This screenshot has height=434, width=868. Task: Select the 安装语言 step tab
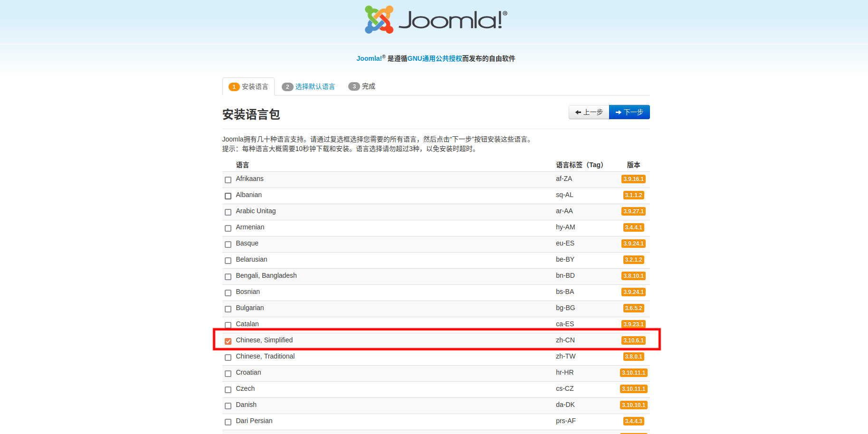pyautogui.click(x=248, y=86)
